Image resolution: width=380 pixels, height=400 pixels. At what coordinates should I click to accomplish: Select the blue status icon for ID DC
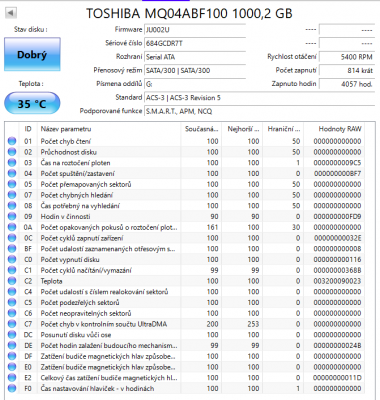(x=12, y=334)
